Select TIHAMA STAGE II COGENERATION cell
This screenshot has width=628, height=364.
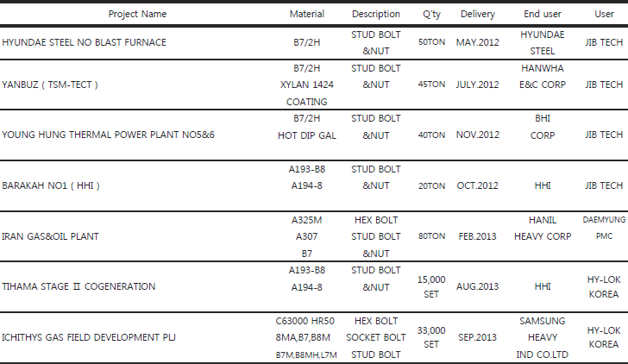click(78, 286)
